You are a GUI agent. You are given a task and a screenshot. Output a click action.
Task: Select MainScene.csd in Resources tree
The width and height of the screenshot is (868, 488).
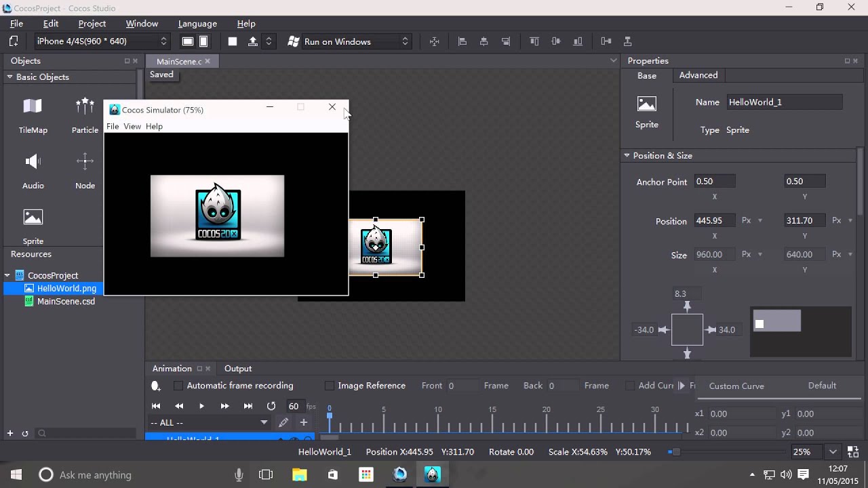point(66,302)
